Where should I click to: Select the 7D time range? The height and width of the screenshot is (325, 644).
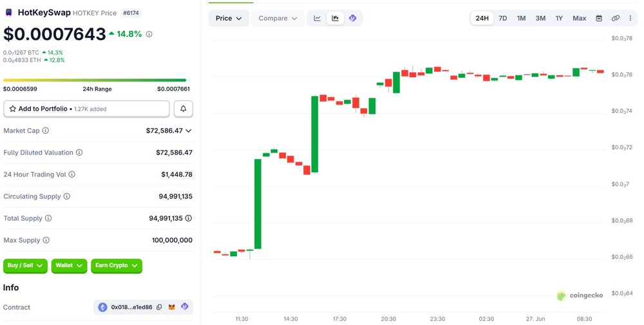[503, 18]
